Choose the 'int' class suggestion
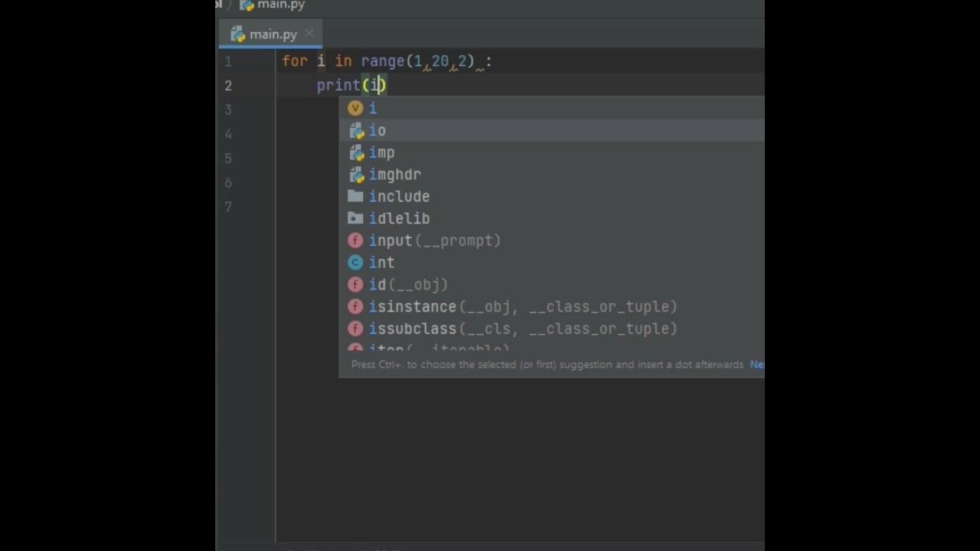The height and width of the screenshot is (551, 980). 551,262
